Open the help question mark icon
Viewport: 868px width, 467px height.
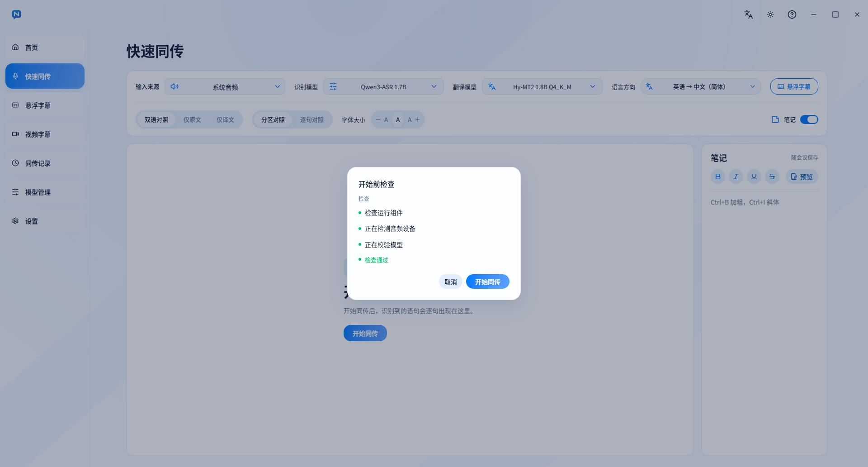pyautogui.click(x=792, y=14)
